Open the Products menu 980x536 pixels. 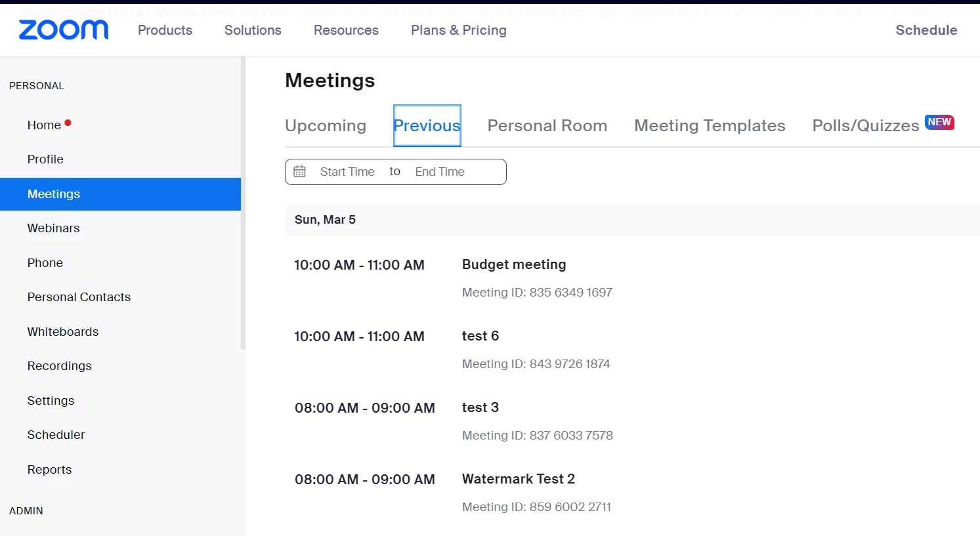pyautogui.click(x=165, y=30)
